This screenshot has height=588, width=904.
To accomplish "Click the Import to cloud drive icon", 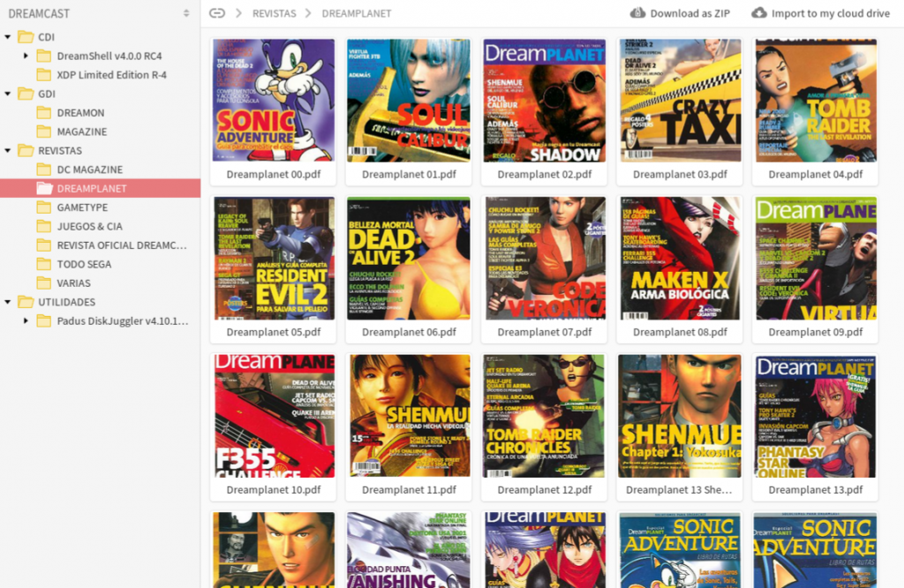I will (x=758, y=13).
